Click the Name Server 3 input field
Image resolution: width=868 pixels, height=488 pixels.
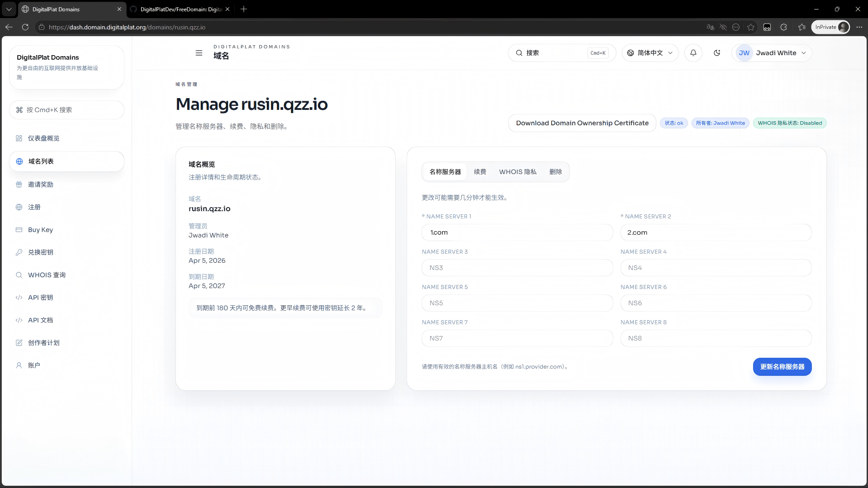coord(517,268)
